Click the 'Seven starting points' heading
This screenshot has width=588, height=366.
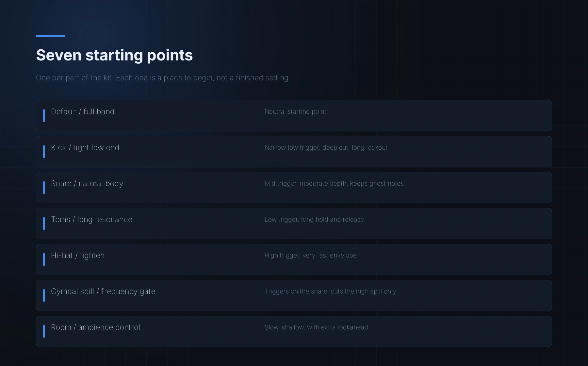pyautogui.click(x=114, y=55)
